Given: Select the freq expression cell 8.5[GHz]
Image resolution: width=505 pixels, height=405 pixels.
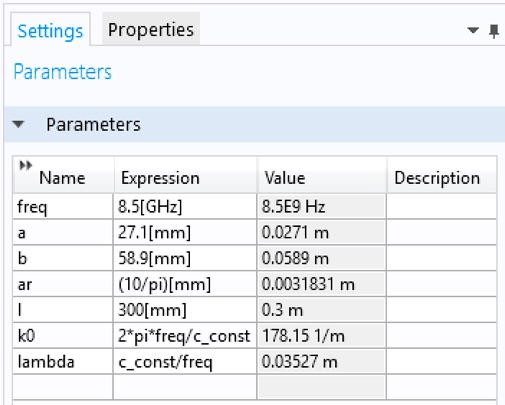Looking at the screenshot, I should pyautogui.click(x=185, y=207).
